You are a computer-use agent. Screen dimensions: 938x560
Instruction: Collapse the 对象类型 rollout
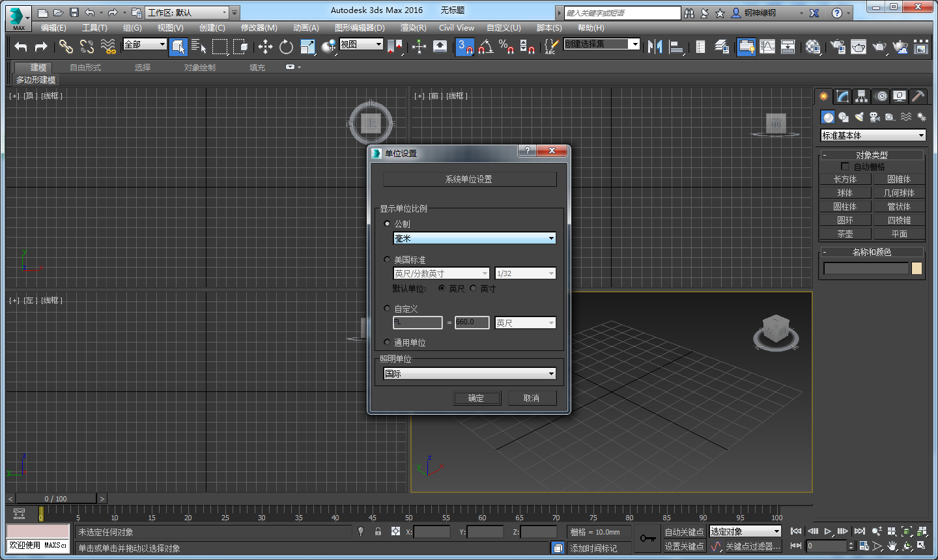(872, 155)
